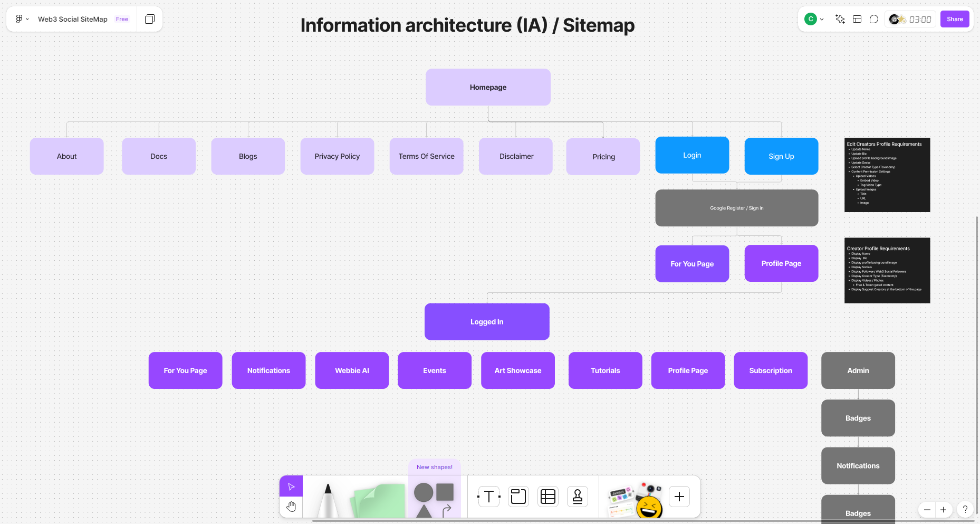Open the comments bubble icon
The height and width of the screenshot is (524, 980).
pyautogui.click(x=874, y=19)
